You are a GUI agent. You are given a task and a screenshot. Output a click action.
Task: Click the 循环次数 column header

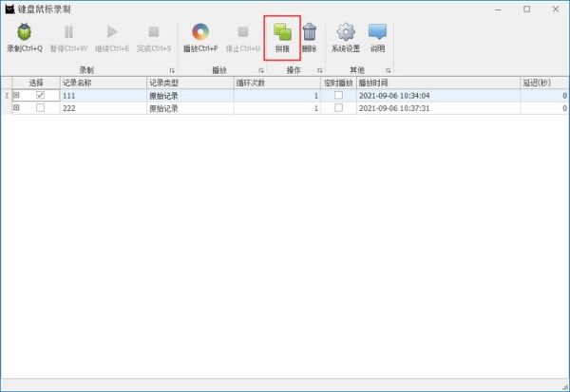point(277,83)
